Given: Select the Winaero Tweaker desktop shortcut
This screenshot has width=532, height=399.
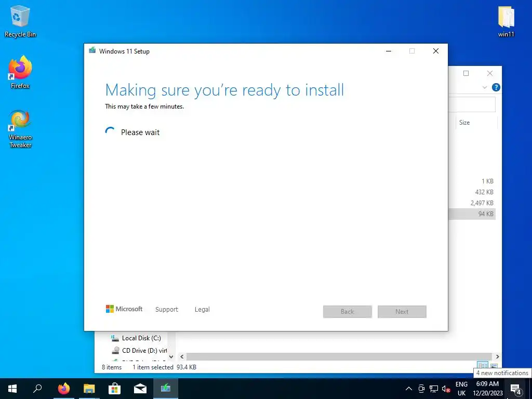Looking at the screenshot, I should [x=20, y=129].
